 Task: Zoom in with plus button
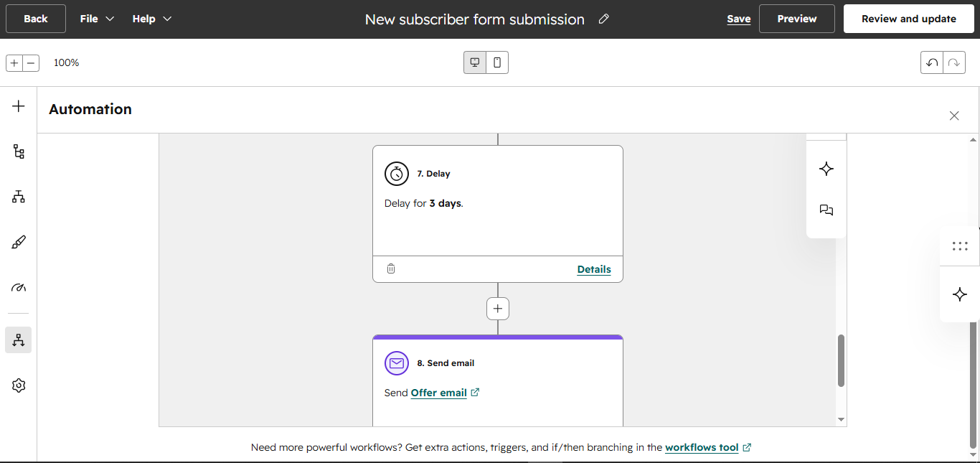14,63
